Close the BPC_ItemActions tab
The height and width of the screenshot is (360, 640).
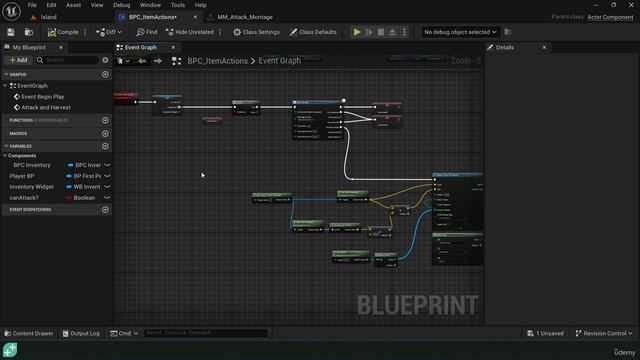(x=195, y=17)
